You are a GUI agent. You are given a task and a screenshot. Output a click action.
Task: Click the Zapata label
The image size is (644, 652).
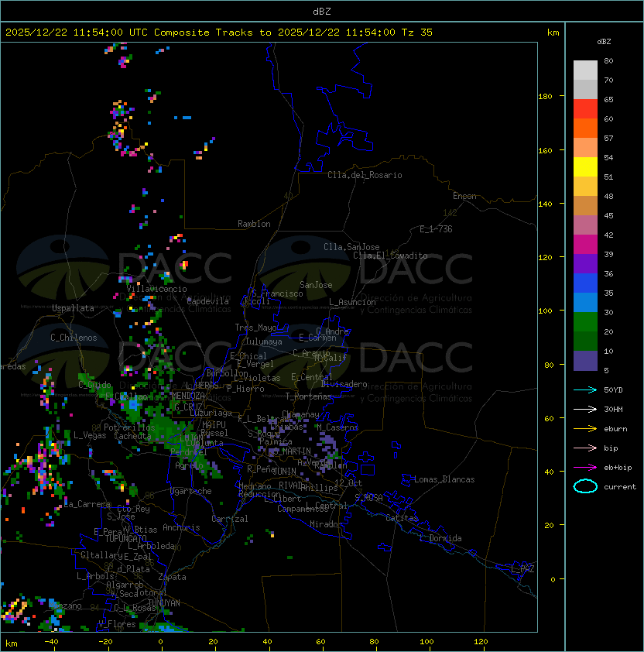click(x=172, y=577)
